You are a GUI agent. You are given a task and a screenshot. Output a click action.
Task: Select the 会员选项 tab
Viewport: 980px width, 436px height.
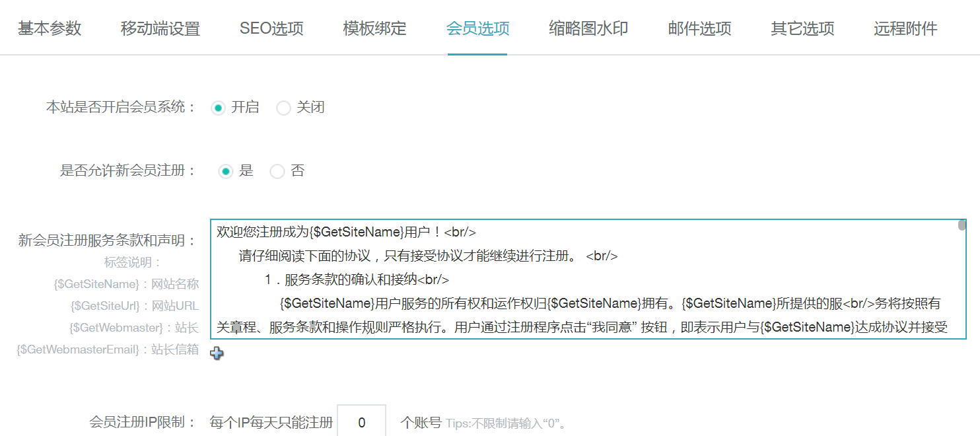coord(477,28)
